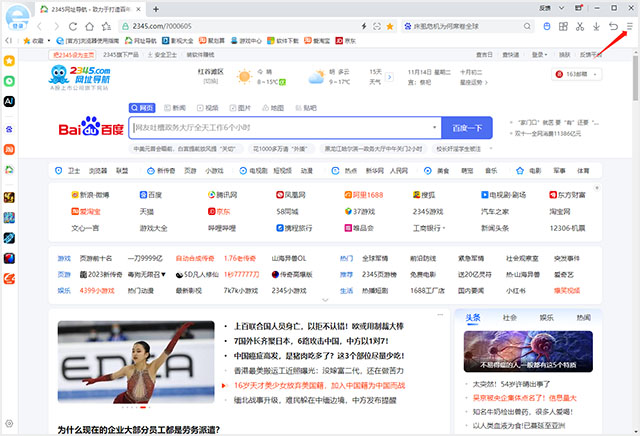Open the title bar chevron dropdown

[x=562, y=8]
